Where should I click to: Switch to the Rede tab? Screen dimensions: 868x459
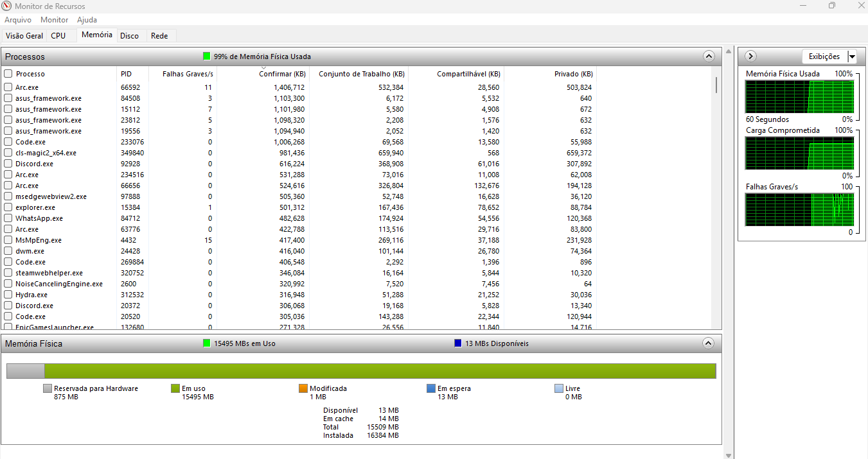coord(159,36)
